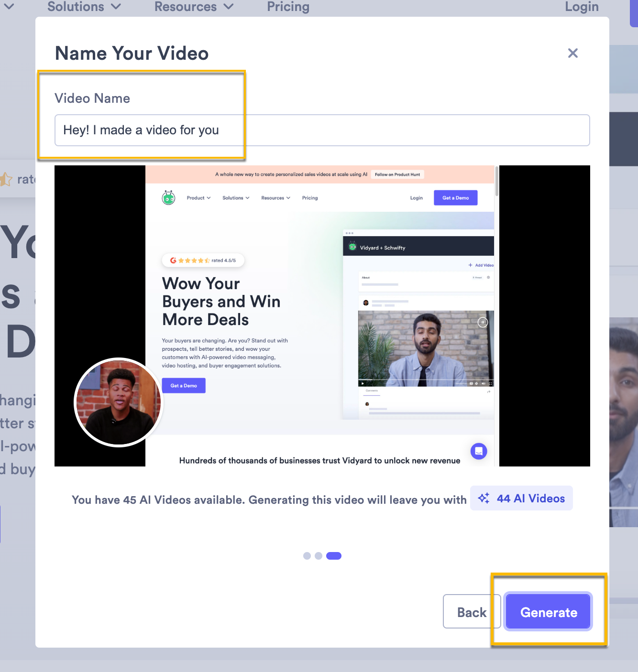Switch to the Comments tab
Screen dimensions: 638x672
click(372, 391)
